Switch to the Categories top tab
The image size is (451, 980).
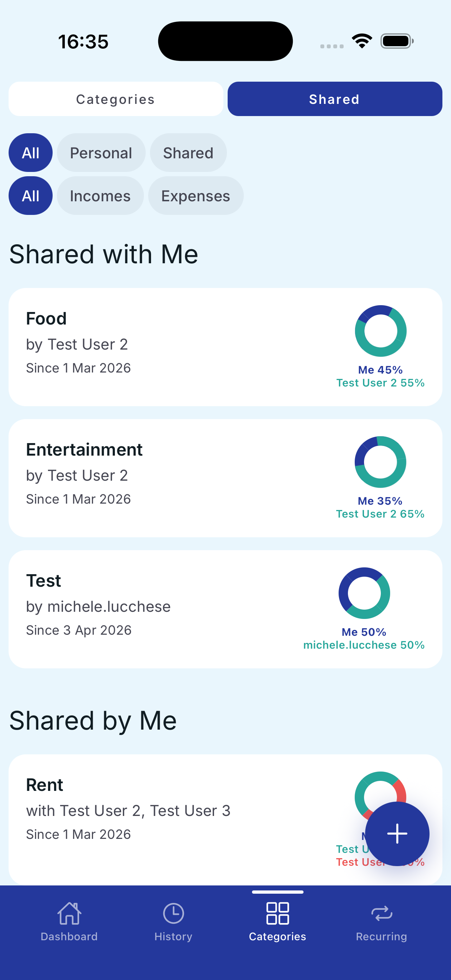click(x=116, y=99)
